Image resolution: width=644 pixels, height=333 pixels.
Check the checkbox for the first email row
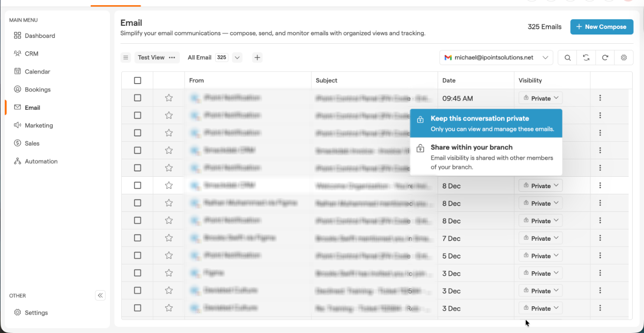137,98
